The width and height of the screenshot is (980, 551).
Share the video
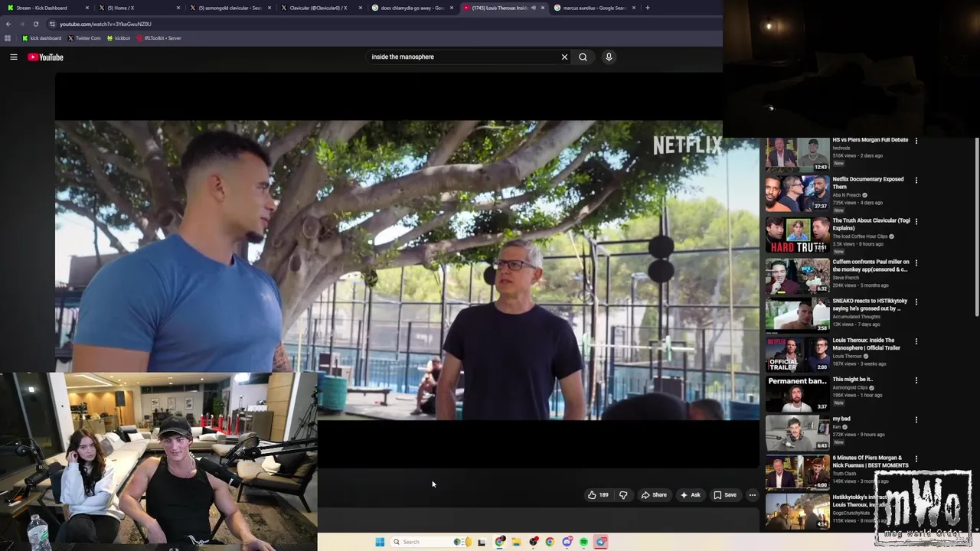click(x=654, y=495)
